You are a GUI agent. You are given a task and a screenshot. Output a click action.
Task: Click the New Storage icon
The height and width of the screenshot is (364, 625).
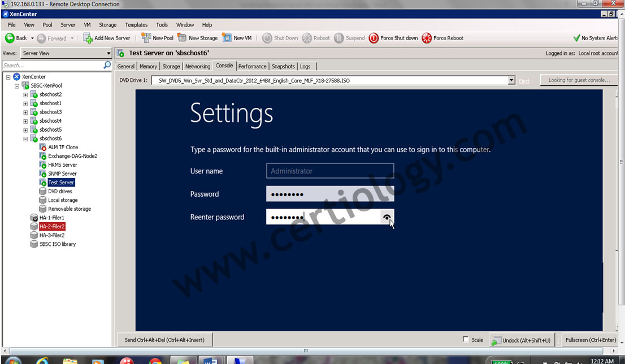pyautogui.click(x=182, y=38)
